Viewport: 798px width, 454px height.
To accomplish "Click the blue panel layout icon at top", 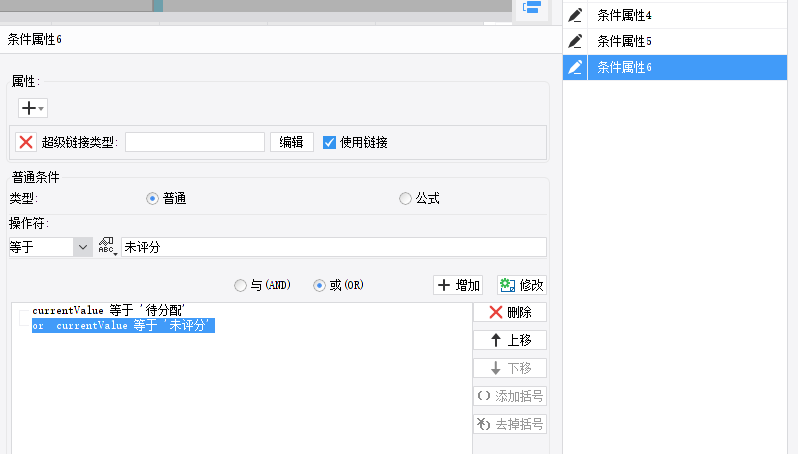I will [x=532, y=8].
